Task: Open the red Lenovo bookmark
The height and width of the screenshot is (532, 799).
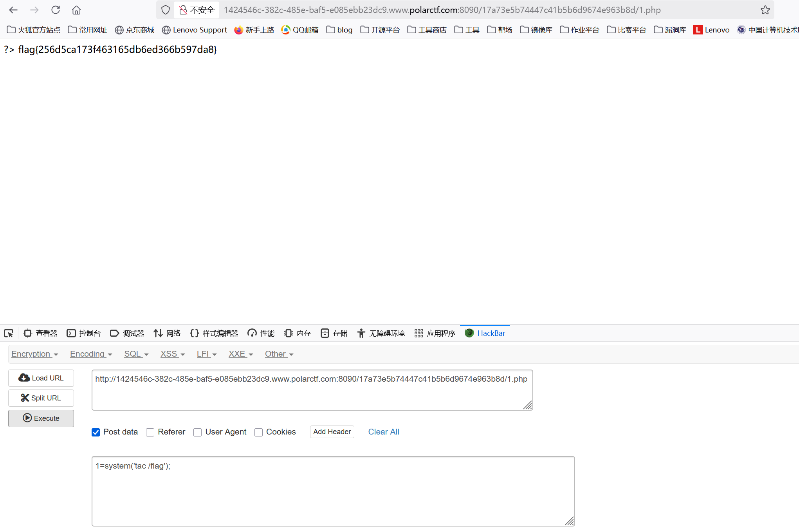Action: tap(712, 30)
